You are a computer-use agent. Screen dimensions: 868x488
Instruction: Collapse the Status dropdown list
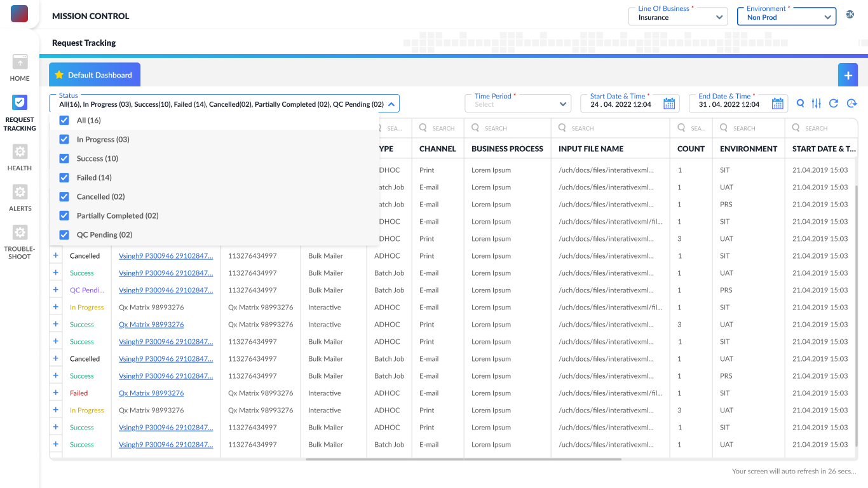tap(391, 104)
